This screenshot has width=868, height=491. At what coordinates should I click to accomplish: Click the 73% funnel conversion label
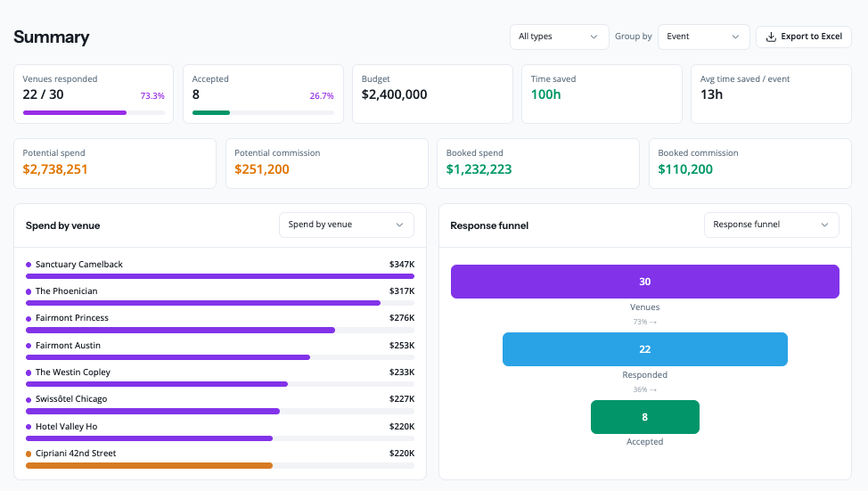pos(645,322)
